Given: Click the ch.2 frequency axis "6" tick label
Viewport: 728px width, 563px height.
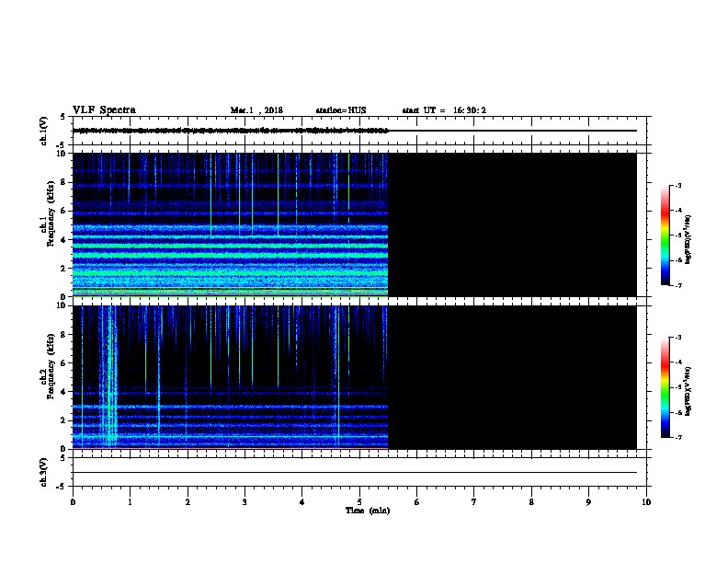Looking at the screenshot, I should [63, 363].
